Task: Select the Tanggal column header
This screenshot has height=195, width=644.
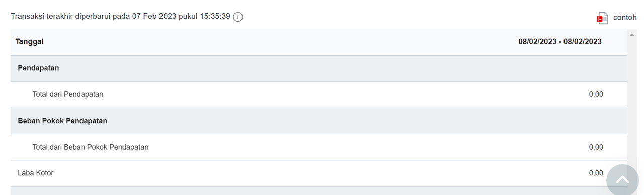Action: 30,42
